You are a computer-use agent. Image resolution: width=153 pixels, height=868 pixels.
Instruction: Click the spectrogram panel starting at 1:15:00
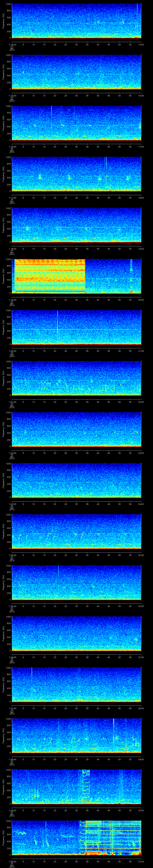tap(77, 72)
